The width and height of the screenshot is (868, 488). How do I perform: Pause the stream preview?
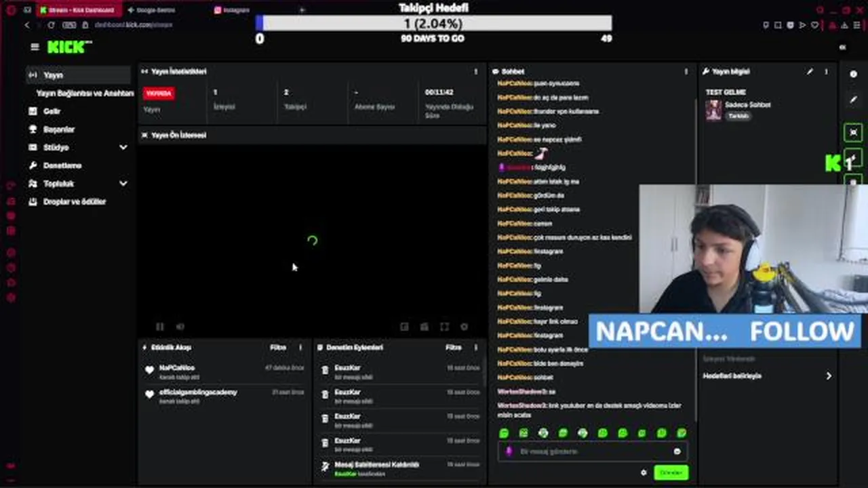160,327
